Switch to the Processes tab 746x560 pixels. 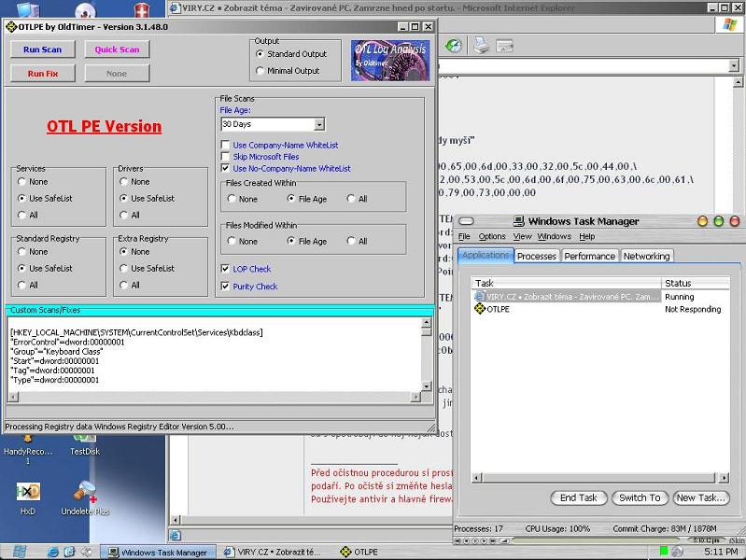coord(537,256)
